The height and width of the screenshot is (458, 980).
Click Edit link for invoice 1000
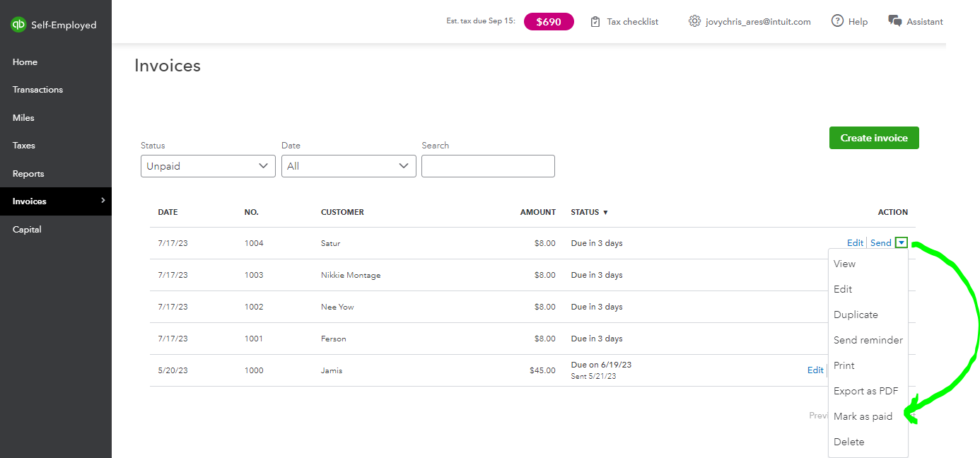point(815,370)
